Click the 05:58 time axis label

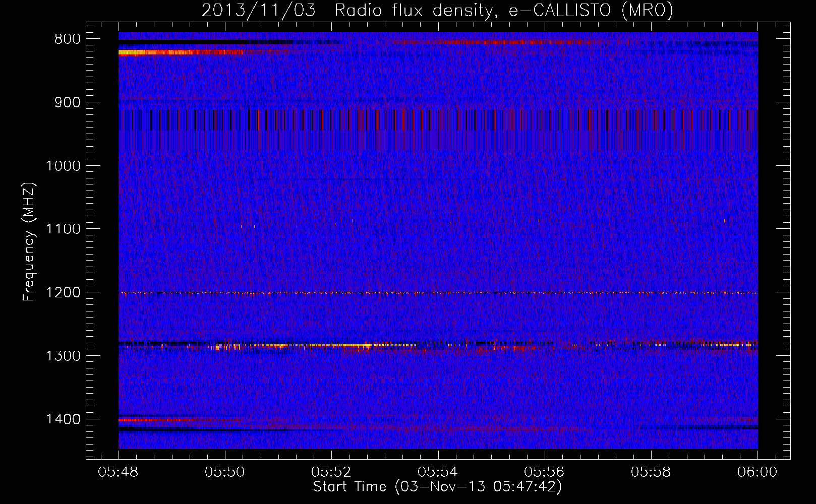651,472
